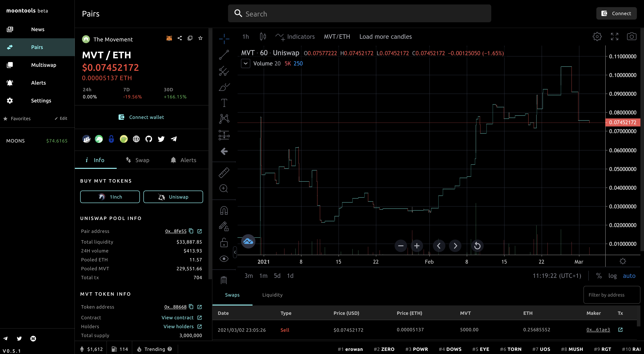Toggle stay-in-drawing-mode pencil lock
This screenshot has width=644, height=354.
(224, 226)
